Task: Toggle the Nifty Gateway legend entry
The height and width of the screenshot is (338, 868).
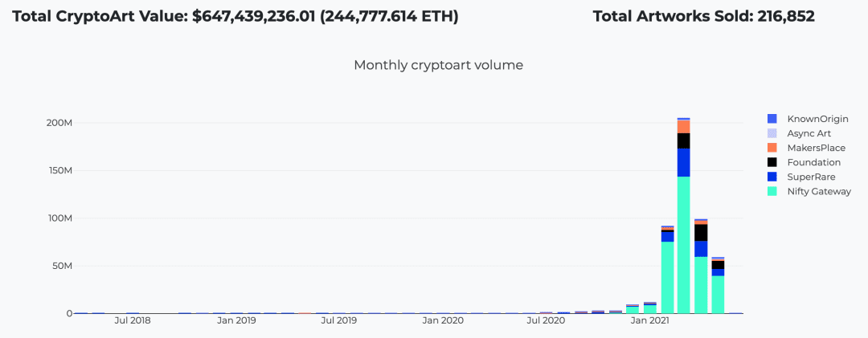Action: (x=809, y=191)
